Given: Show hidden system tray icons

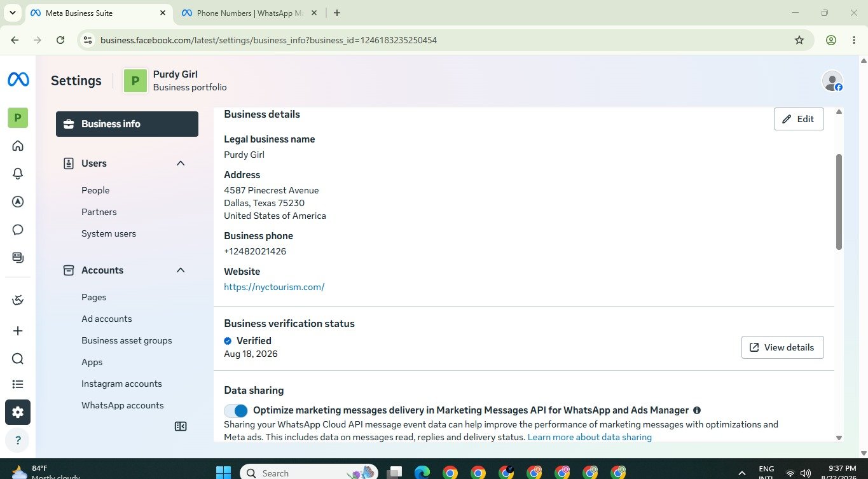Looking at the screenshot, I should (741, 473).
